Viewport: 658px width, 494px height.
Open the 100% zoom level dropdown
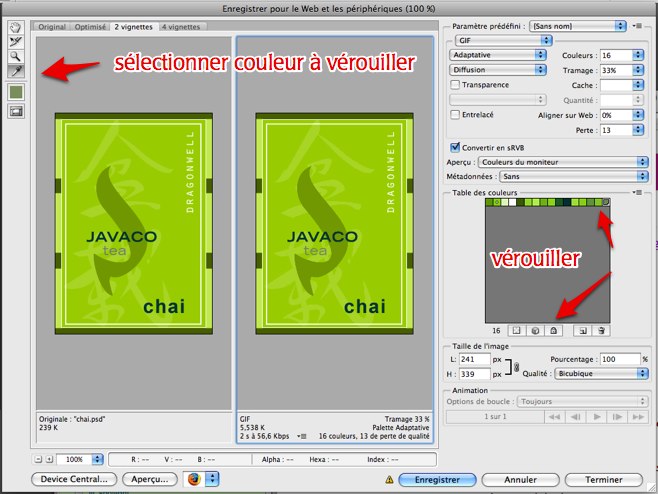(97, 460)
